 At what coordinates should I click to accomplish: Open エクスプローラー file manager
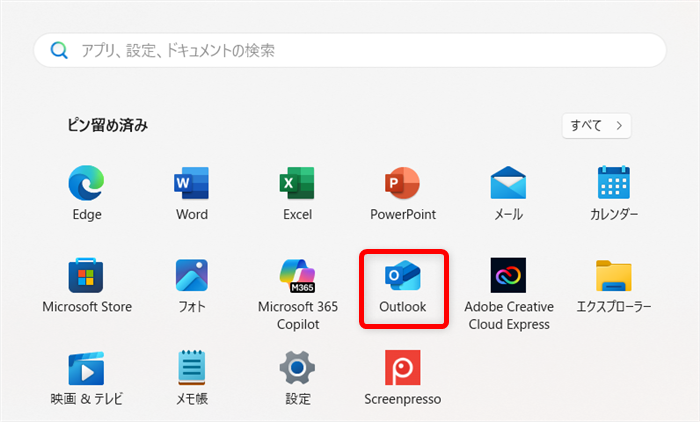pos(613,277)
